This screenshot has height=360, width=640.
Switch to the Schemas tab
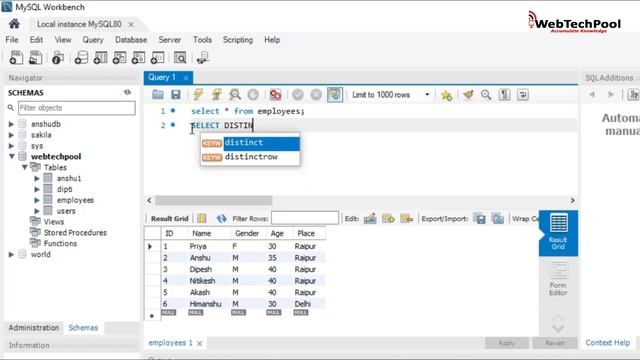[x=83, y=328]
